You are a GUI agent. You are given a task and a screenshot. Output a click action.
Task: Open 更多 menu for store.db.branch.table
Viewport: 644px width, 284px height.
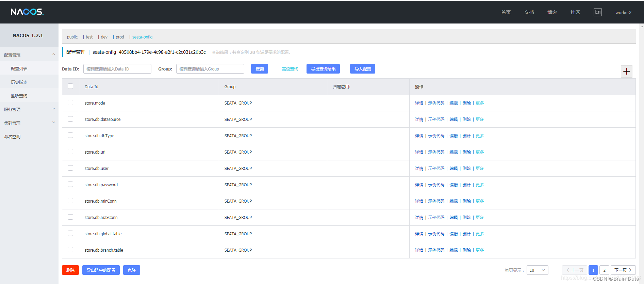(x=480, y=250)
